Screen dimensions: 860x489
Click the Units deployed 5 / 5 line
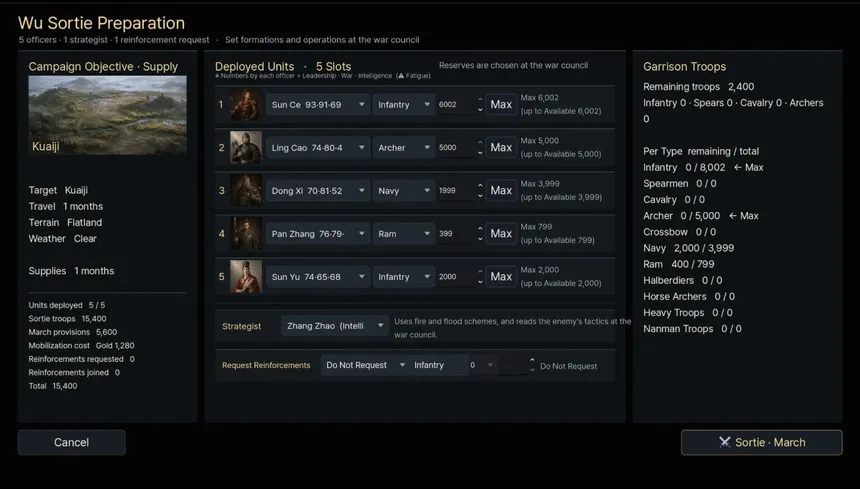[66, 305]
